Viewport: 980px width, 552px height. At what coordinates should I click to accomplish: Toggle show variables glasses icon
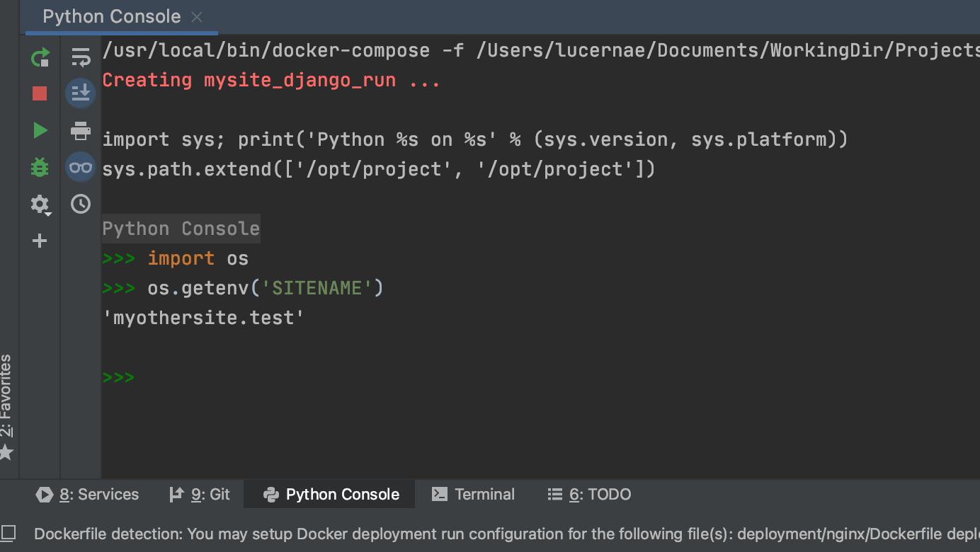click(81, 168)
